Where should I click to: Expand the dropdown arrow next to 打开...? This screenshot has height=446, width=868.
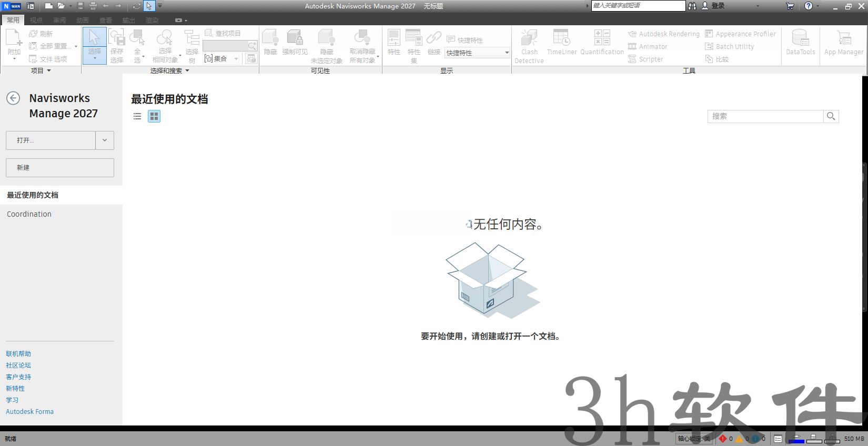coord(105,140)
